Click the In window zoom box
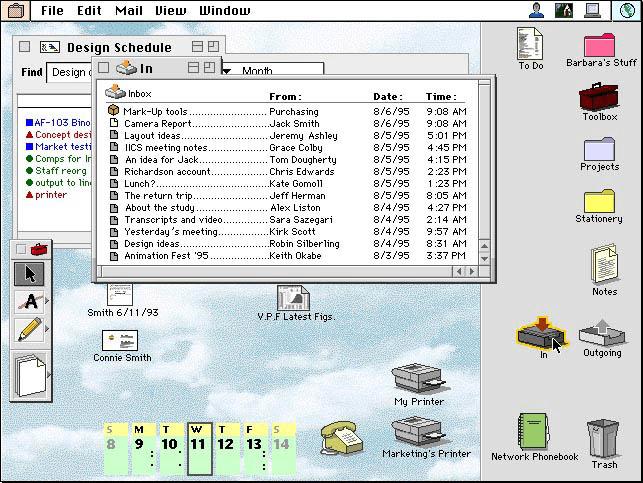The height and width of the screenshot is (483, 643). [x=210, y=68]
